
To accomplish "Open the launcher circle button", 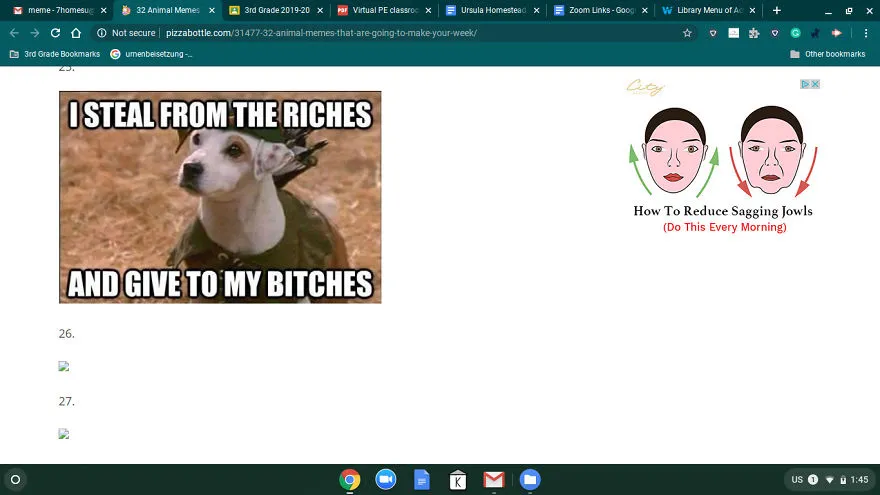I will [16, 479].
